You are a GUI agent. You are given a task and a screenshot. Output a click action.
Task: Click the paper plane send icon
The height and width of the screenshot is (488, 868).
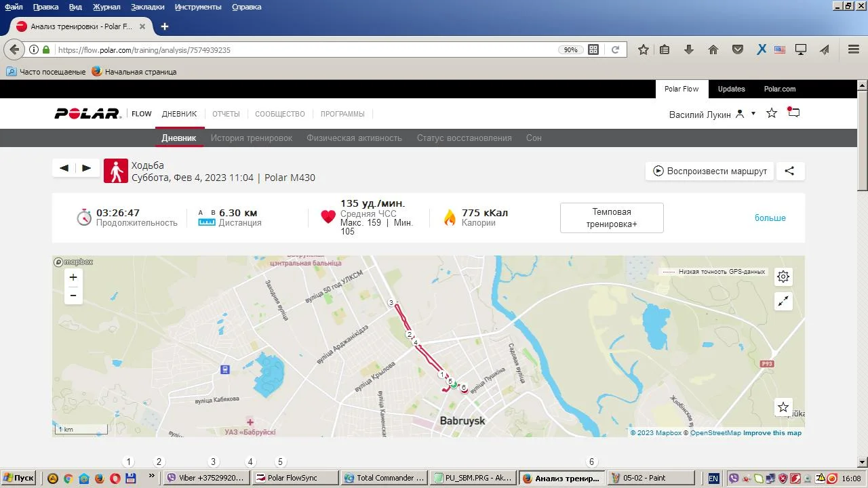point(825,49)
